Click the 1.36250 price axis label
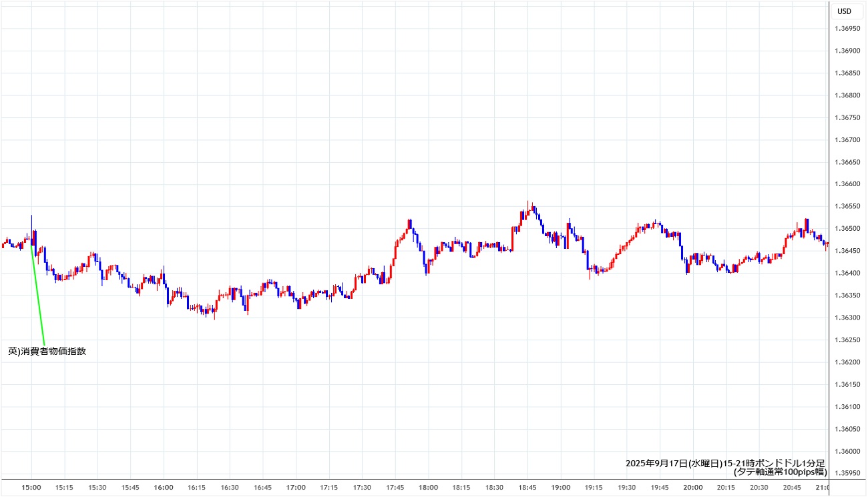The height and width of the screenshot is (497, 868). (x=847, y=340)
